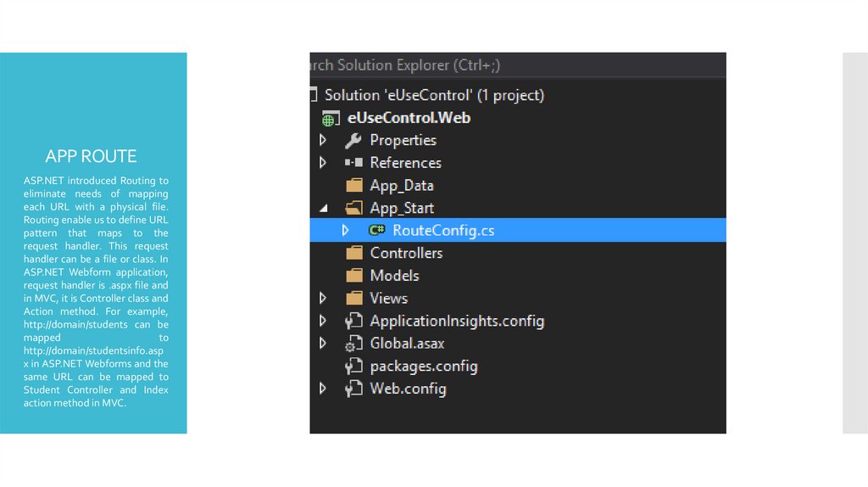Expand the Views folder arrow
The width and height of the screenshot is (868, 487).
pyautogui.click(x=322, y=299)
